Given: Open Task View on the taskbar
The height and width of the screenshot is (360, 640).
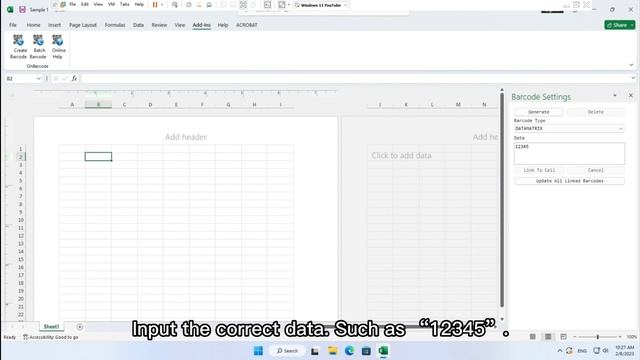Looking at the screenshot, I should (315, 351).
